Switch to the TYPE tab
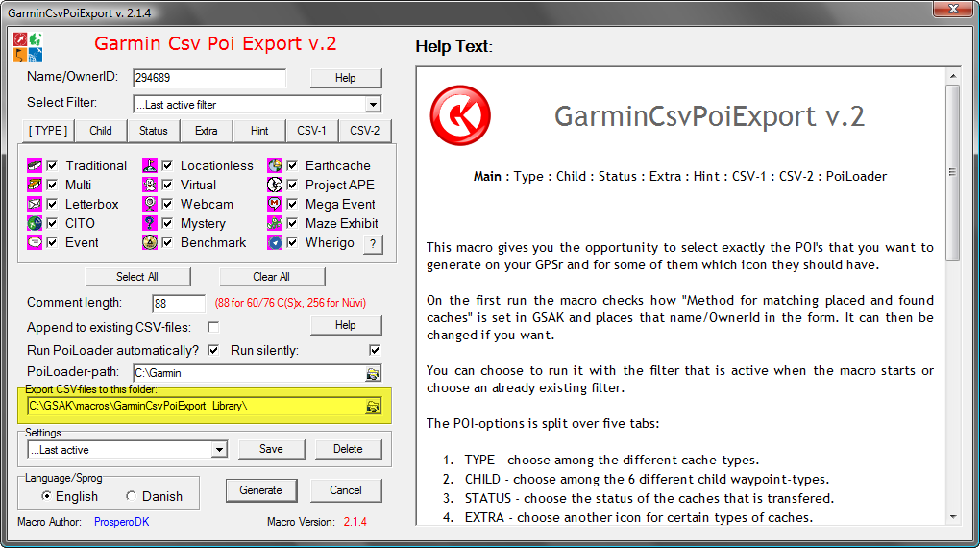This screenshot has width=980, height=548. tap(48, 131)
